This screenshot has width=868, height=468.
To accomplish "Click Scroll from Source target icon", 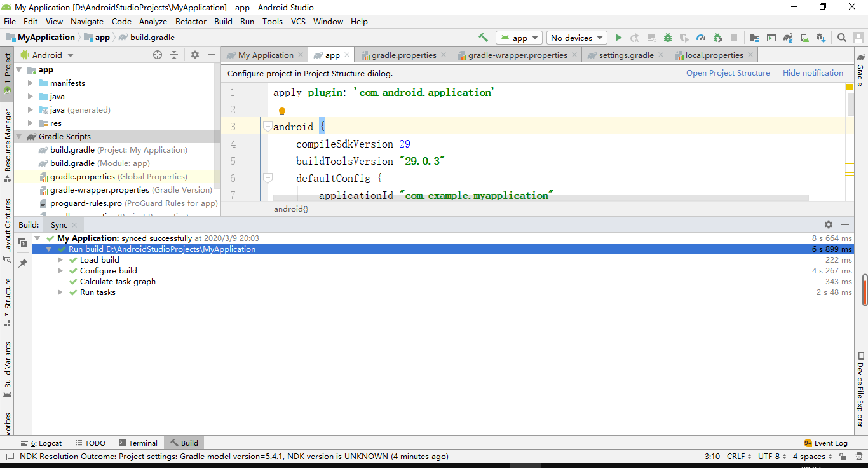I will (x=158, y=55).
